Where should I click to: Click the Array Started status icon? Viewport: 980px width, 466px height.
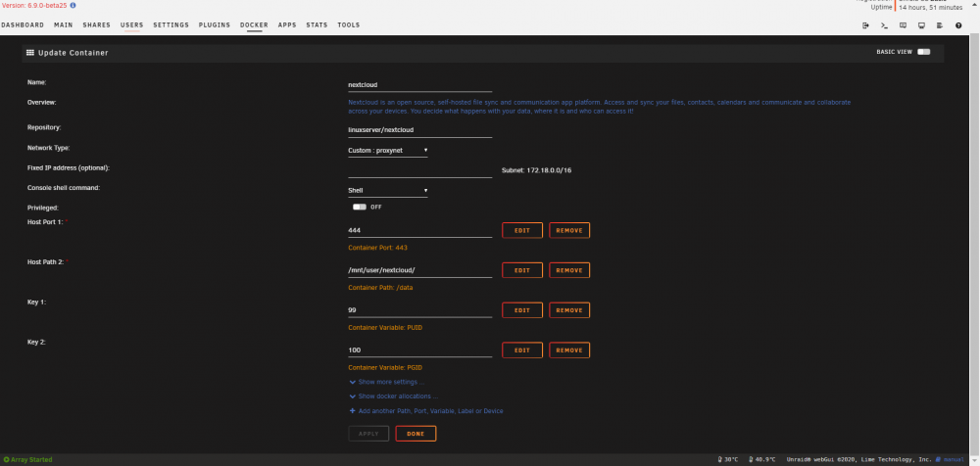[x=6, y=460]
